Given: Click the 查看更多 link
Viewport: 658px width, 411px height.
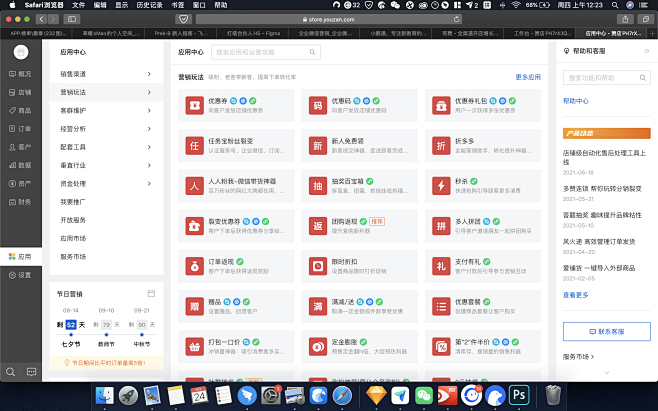Looking at the screenshot, I should [x=575, y=295].
